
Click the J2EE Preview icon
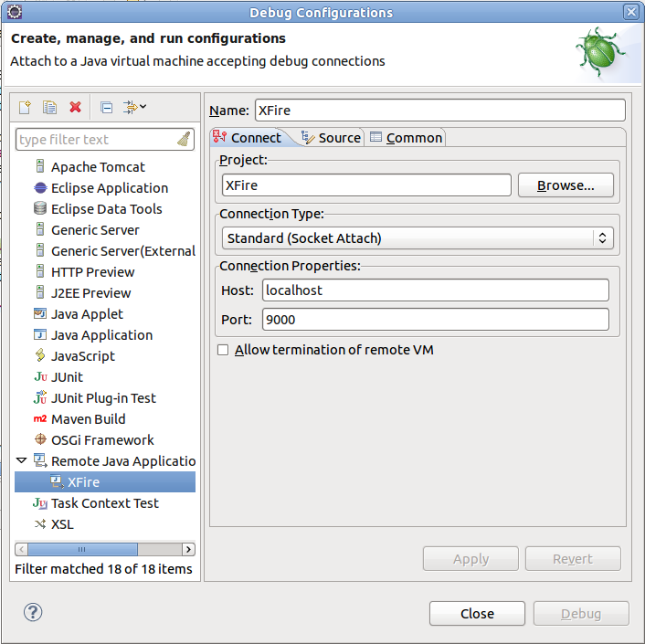click(x=40, y=292)
